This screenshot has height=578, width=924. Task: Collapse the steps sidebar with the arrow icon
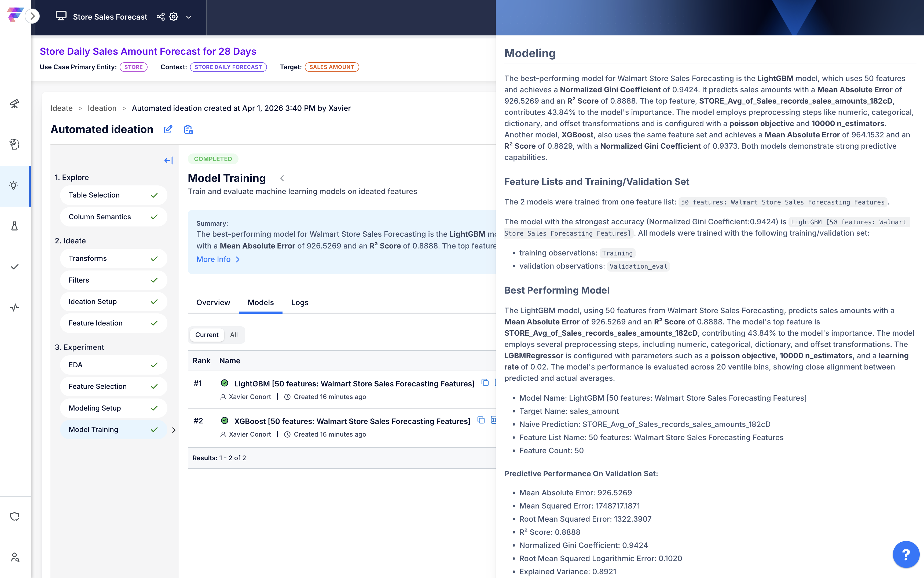168,160
